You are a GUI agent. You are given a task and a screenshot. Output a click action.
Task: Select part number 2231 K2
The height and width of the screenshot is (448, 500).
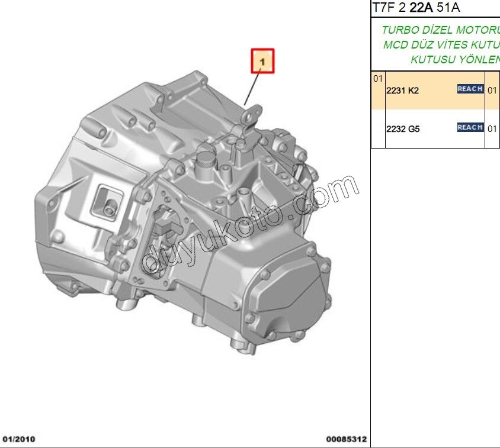click(x=402, y=91)
